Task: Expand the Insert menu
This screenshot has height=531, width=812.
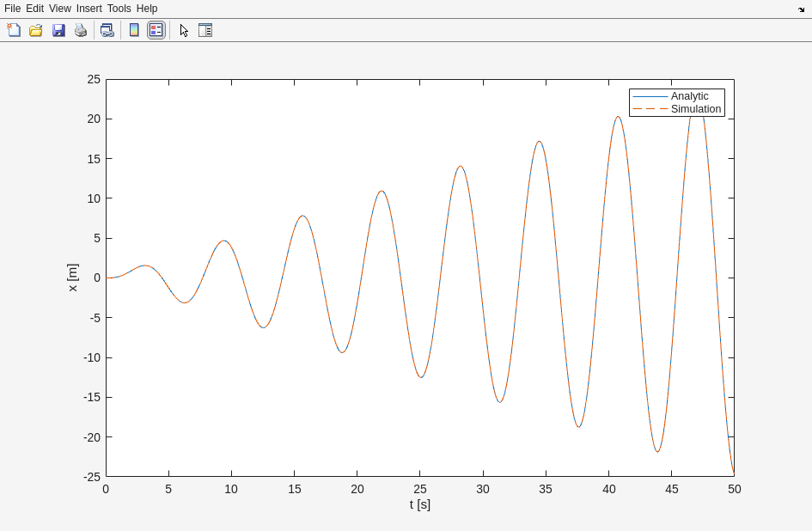Action: 89,9
